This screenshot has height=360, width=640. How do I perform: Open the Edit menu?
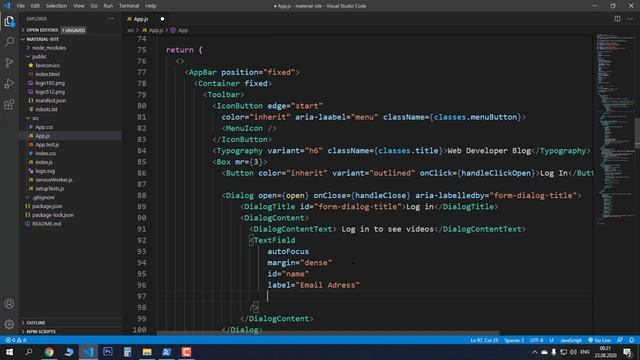tap(35, 6)
